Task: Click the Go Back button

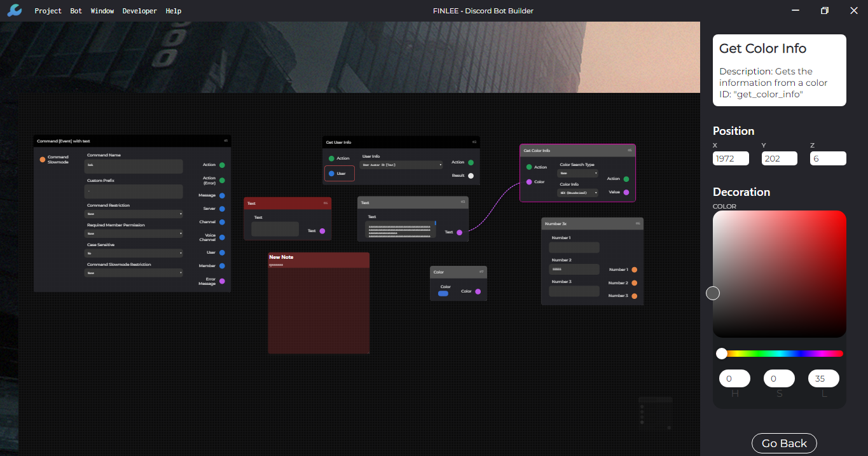Action: click(x=784, y=443)
